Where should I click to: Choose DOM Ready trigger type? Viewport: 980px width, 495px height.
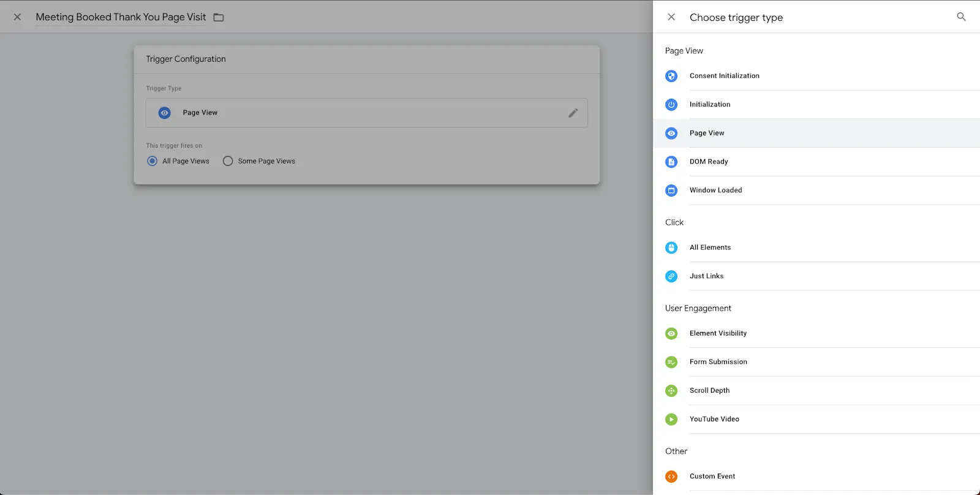816,162
